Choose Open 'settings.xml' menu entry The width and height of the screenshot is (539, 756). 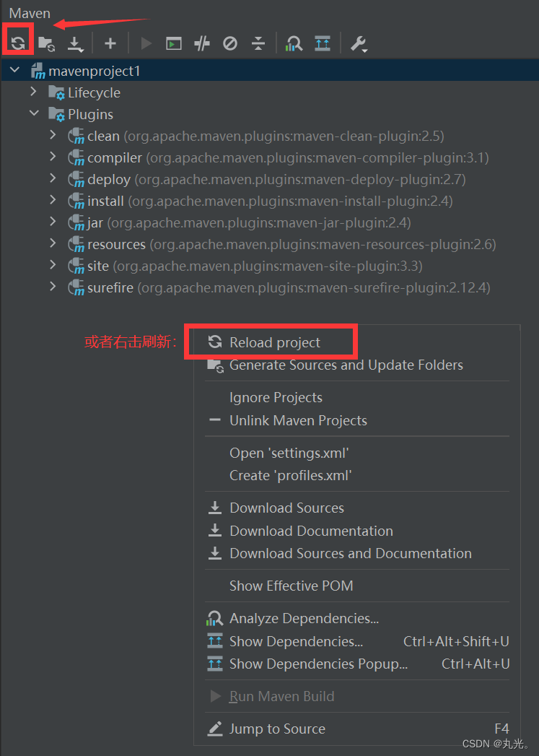357,453
